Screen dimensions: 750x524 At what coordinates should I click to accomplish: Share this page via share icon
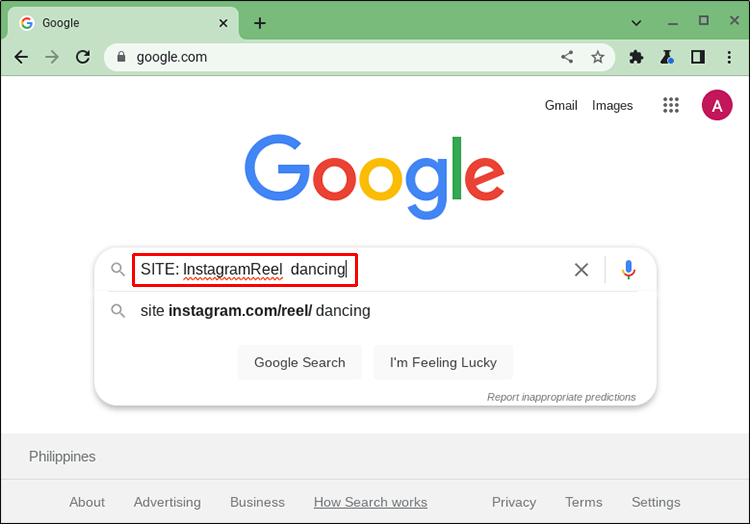pos(567,57)
